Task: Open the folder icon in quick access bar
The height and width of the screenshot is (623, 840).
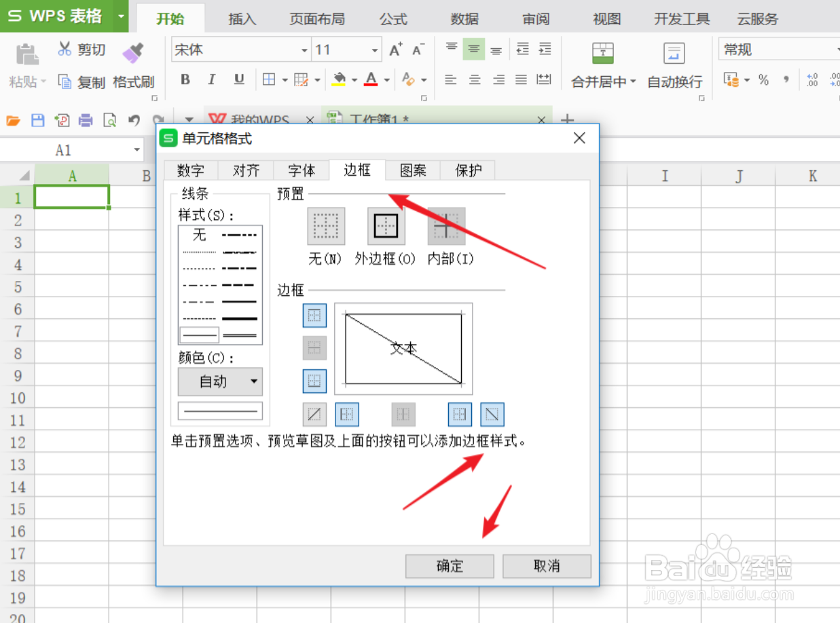Action: [x=14, y=121]
